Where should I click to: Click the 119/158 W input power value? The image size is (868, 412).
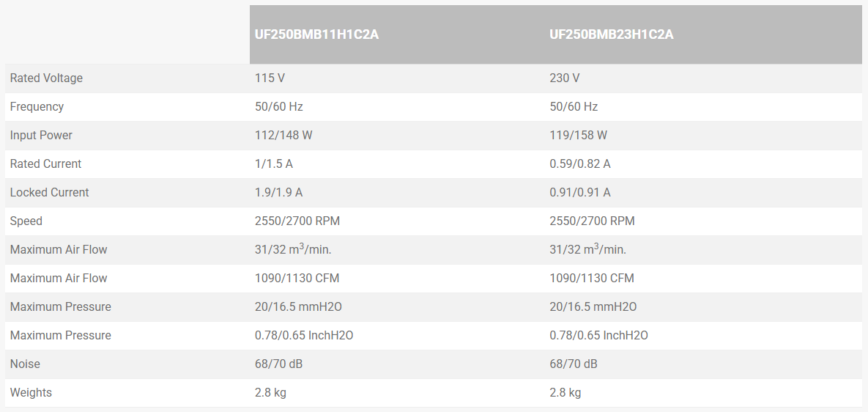point(578,136)
